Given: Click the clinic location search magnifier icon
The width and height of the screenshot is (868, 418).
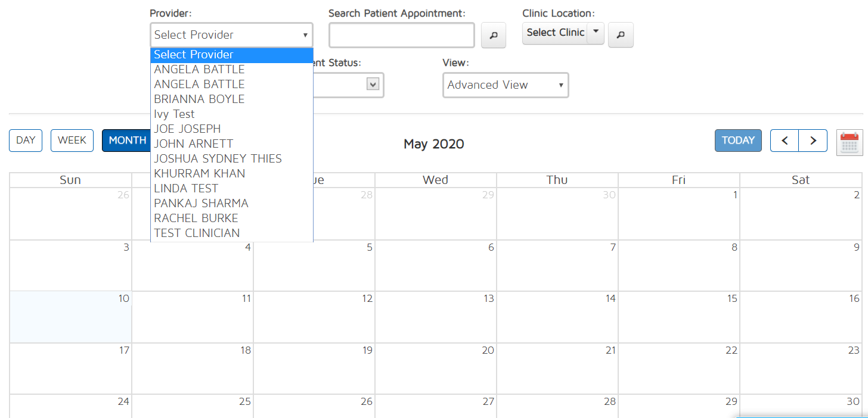Looking at the screenshot, I should coord(621,35).
